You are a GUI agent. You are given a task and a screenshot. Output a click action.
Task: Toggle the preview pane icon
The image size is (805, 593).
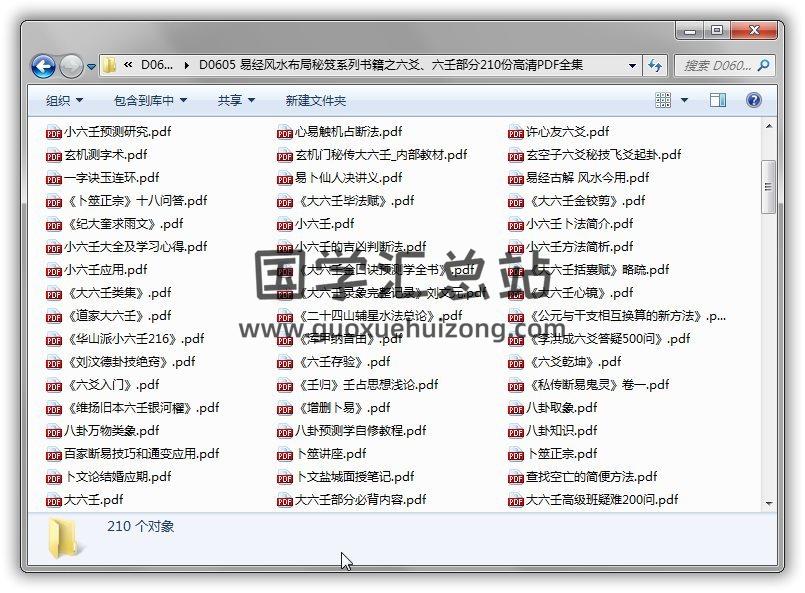[718, 100]
